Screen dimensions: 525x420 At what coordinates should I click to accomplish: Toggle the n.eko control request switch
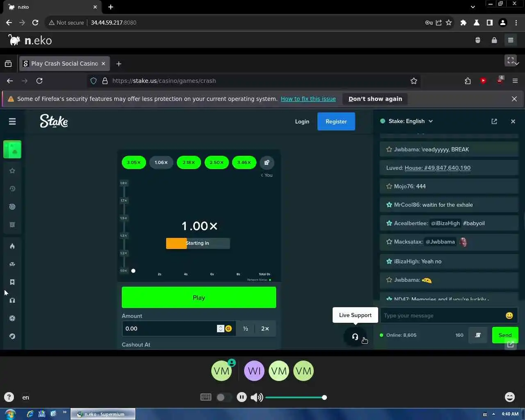click(224, 397)
